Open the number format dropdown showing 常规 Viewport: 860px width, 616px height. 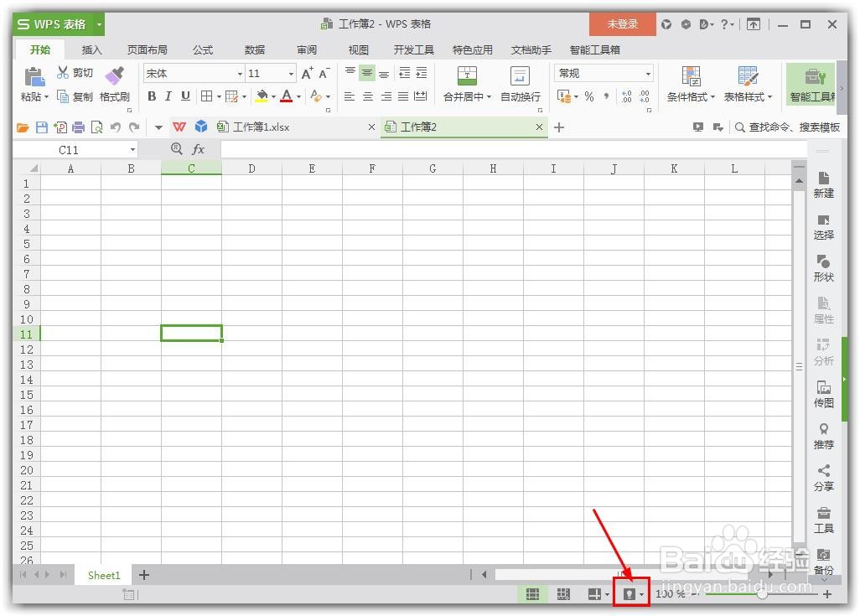[x=604, y=73]
